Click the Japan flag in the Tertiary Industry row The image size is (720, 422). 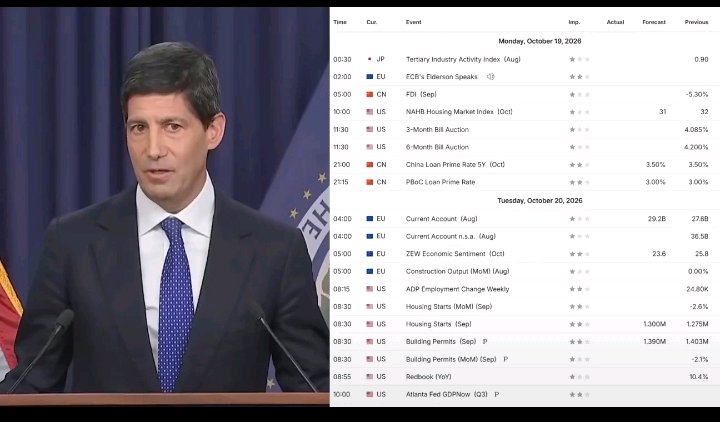coord(370,59)
